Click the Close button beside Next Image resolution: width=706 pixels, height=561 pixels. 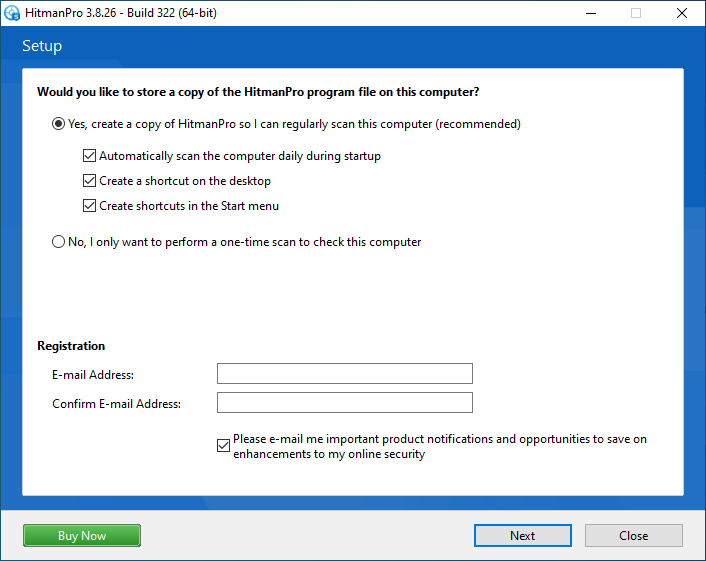(x=633, y=536)
